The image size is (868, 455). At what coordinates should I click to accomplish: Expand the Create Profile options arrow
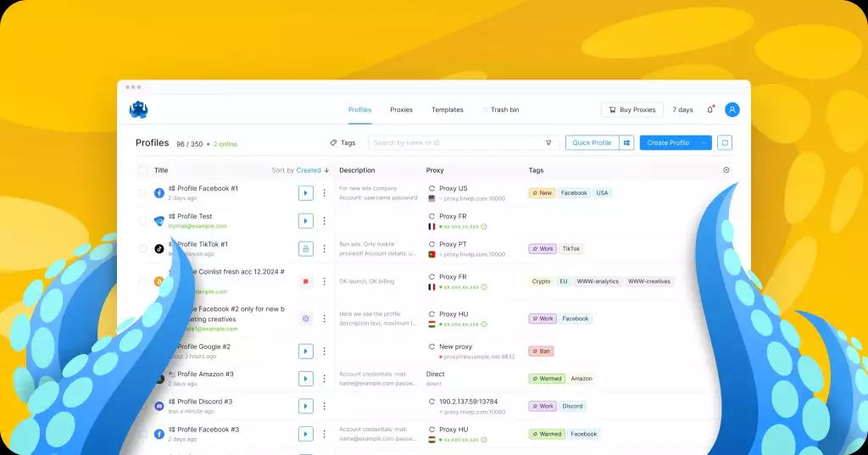tap(704, 143)
